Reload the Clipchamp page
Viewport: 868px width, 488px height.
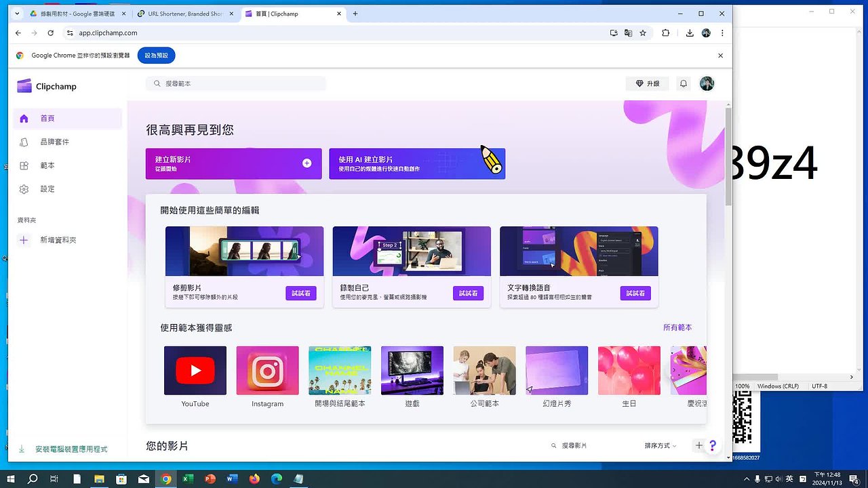pos(50,33)
